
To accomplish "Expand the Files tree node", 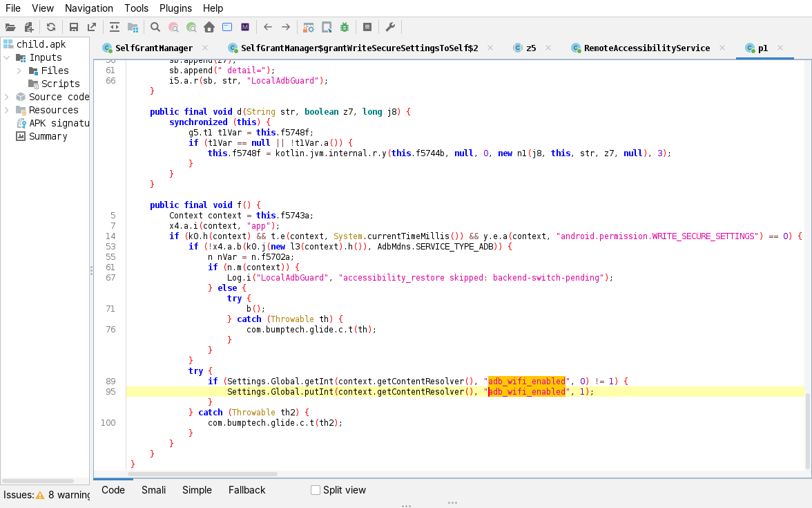I will pyautogui.click(x=19, y=70).
